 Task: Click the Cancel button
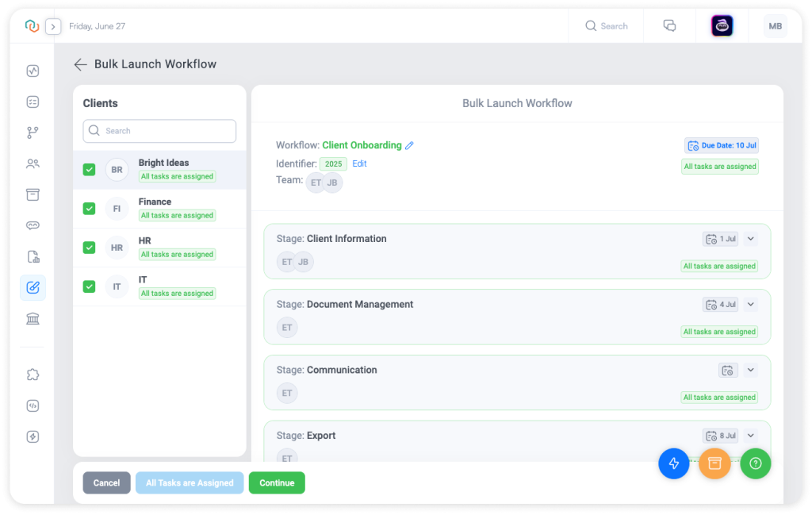coord(107,483)
